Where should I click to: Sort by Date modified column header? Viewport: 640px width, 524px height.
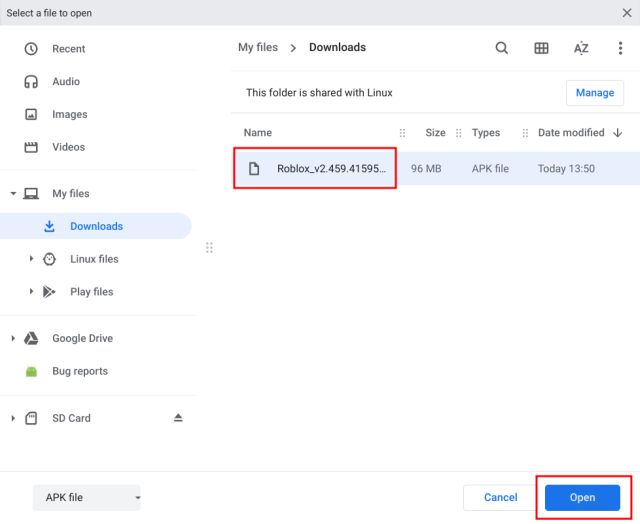(x=571, y=133)
